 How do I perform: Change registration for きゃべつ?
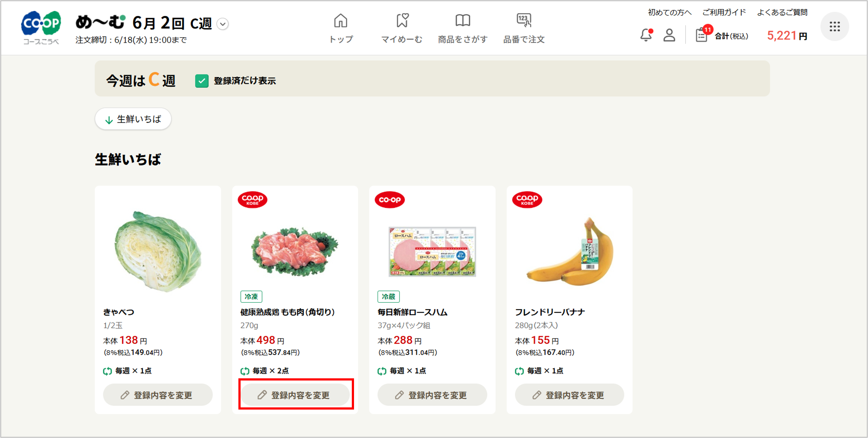pyautogui.click(x=158, y=395)
